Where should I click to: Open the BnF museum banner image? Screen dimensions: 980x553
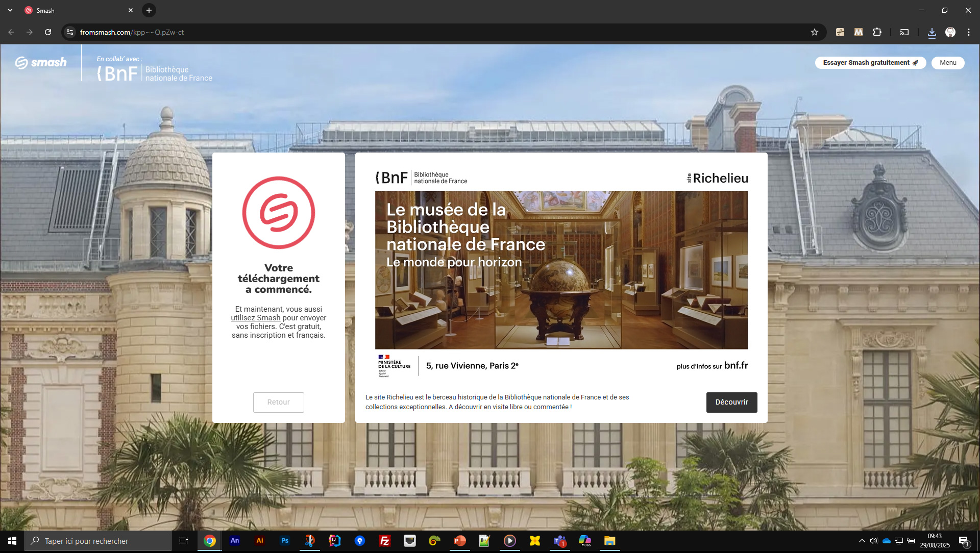click(x=561, y=270)
